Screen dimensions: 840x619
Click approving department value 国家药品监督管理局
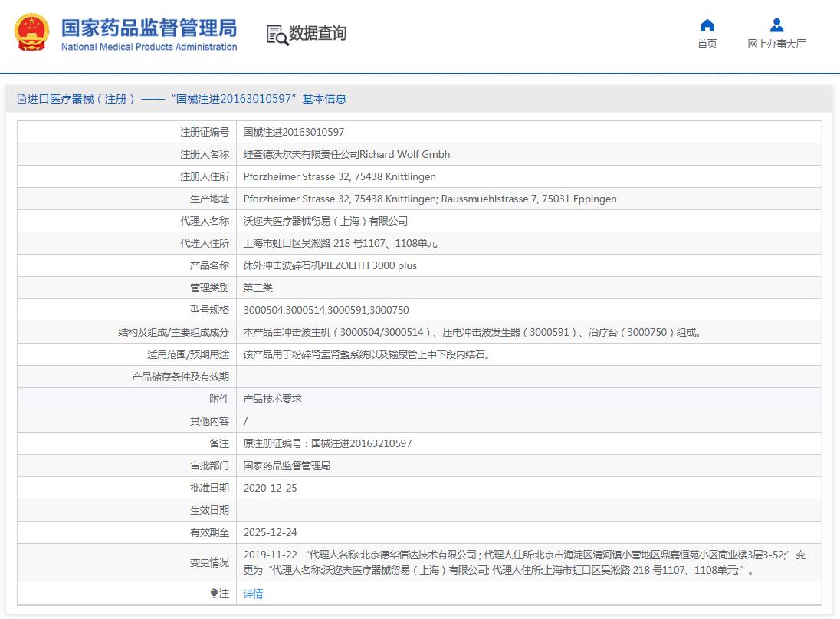[287, 466]
